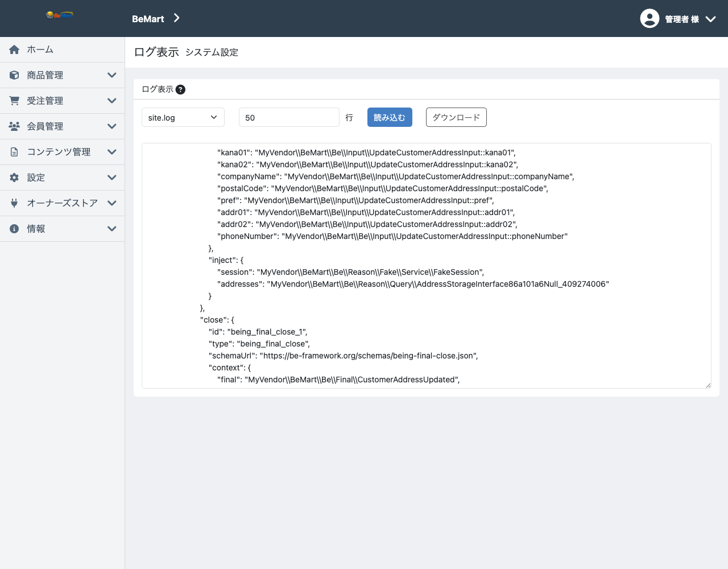Click the information circle icon
This screenshot has width=728, height=569.
14,229
